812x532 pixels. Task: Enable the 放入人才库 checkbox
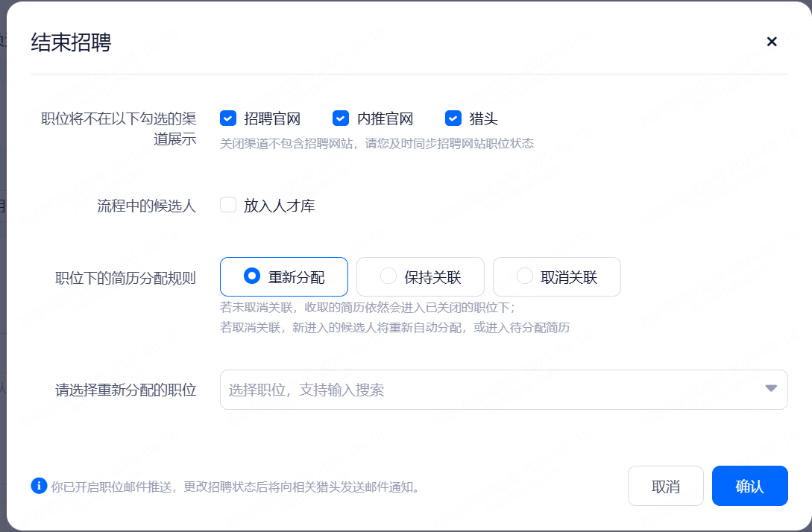[x=228, y=205]
